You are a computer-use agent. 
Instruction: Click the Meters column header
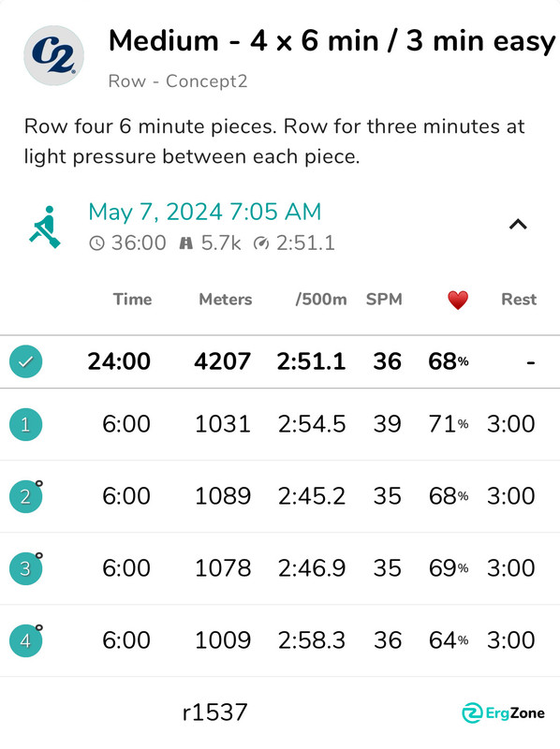(226, 300)
